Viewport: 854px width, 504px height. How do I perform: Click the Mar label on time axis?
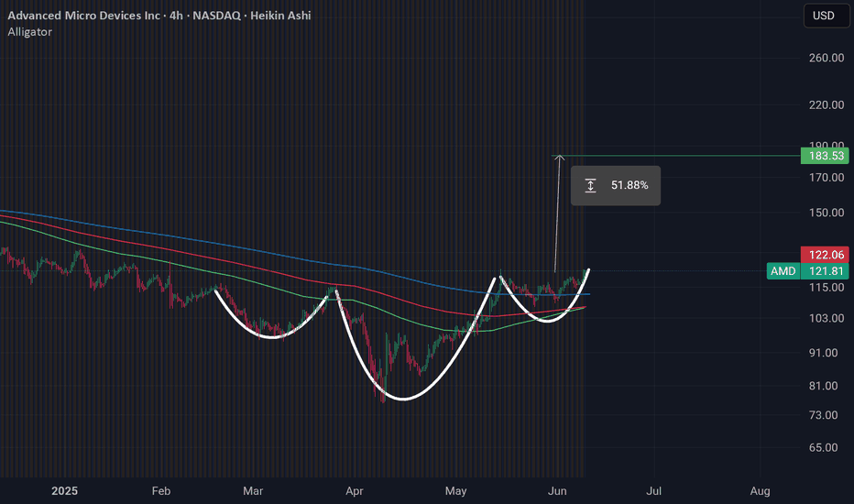click(253, 491)
